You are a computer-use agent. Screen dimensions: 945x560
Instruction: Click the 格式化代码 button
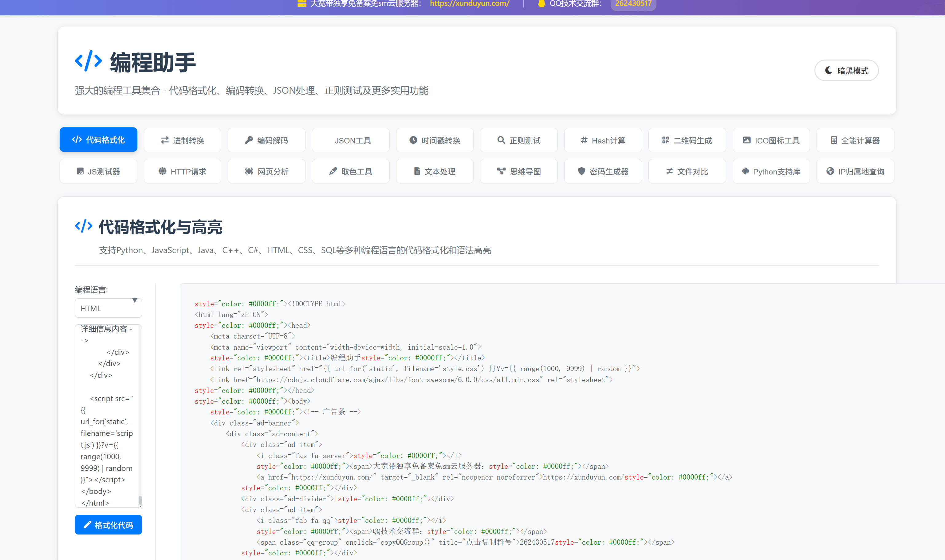(x=108, y=525)
